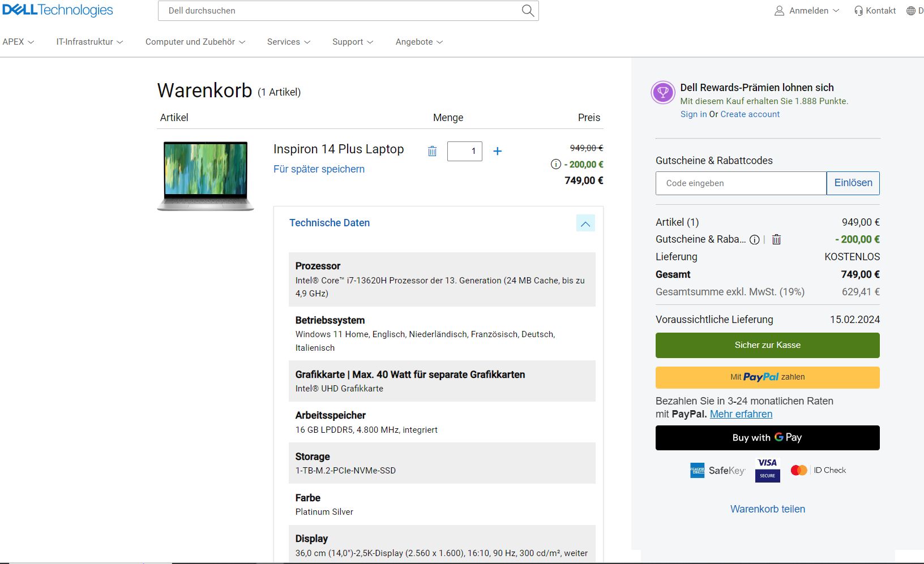
Task: Open the Services menu
Action: (289, 42)
